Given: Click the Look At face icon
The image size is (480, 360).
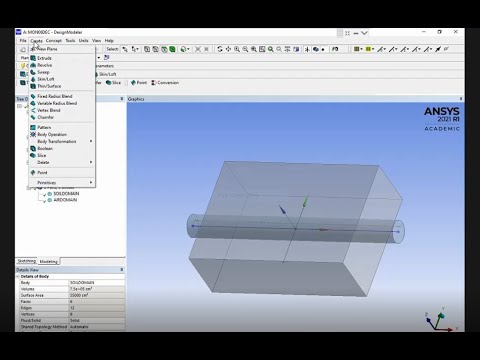Looking at the screenshot, I should pyautogui.click(x=296, y=49).
